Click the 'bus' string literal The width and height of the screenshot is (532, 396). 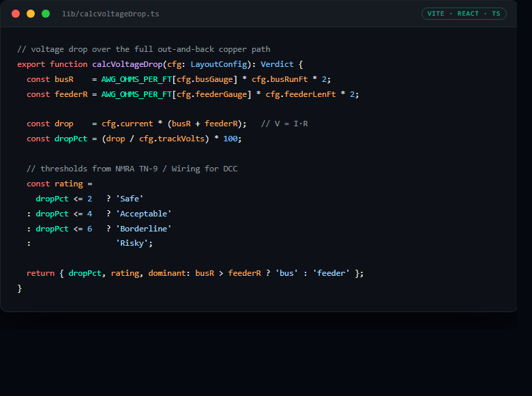click(x=286, y=273)
